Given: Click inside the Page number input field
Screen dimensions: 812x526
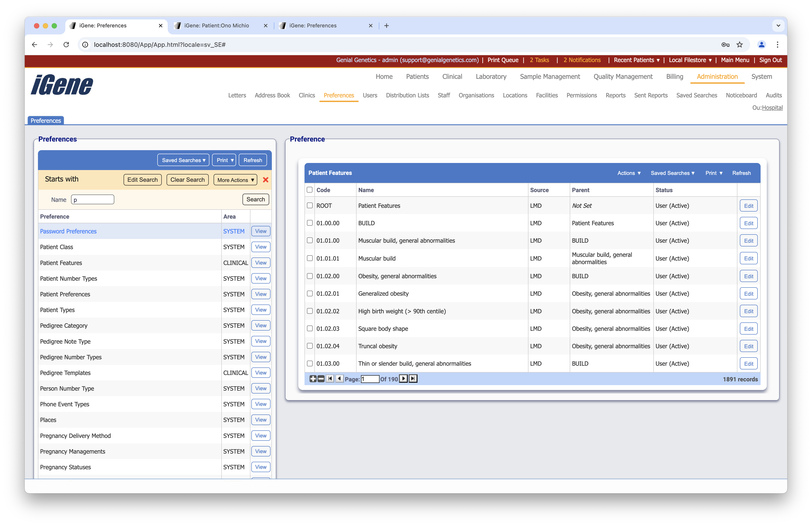Looking at the screenshot, I should click(370, 379).
